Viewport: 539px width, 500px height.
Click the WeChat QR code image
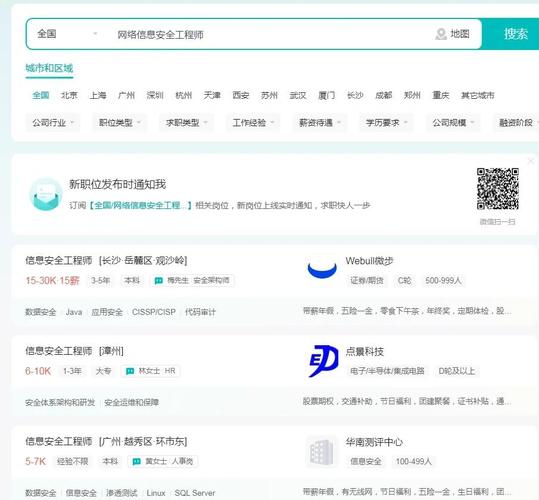pyautogui.click(x=497, y=189)
